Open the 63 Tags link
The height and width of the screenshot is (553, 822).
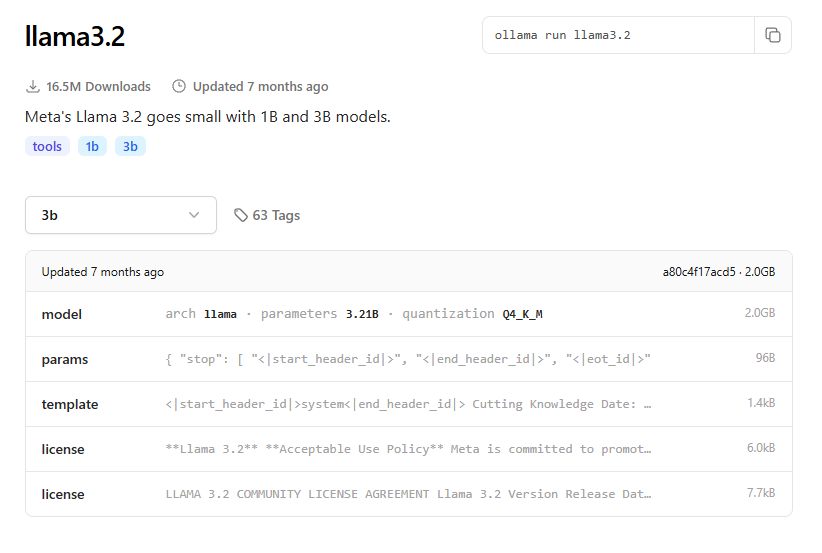[x=267, y=215]
